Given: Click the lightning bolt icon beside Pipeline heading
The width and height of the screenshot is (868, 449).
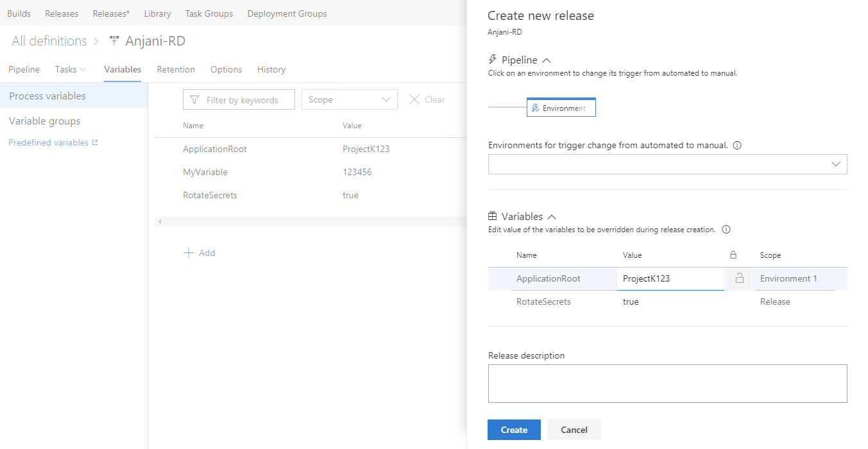Looking at the screenshot, I should [x=492, y=59].
